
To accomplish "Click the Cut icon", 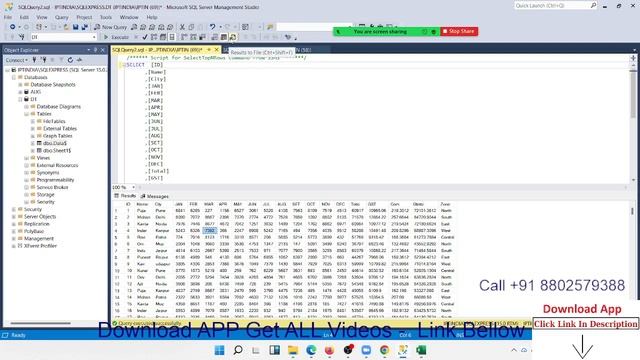I will click(182, 27).
